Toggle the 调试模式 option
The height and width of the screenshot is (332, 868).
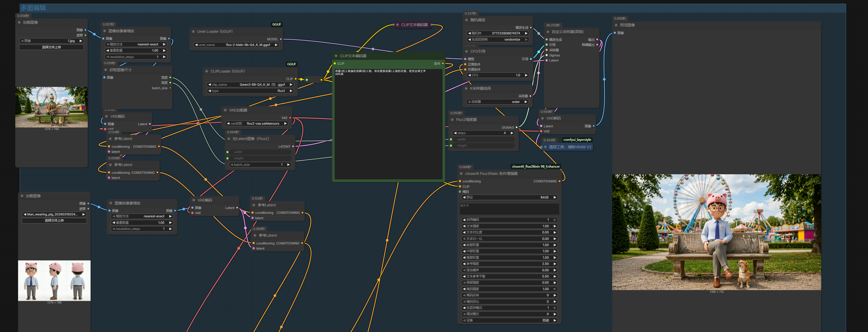pos(509,314)
